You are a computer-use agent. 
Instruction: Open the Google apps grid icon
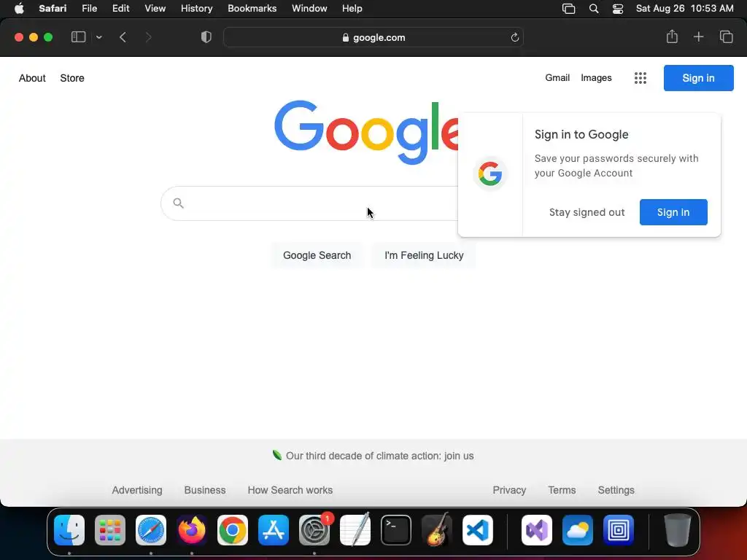(x=640, y=78)
